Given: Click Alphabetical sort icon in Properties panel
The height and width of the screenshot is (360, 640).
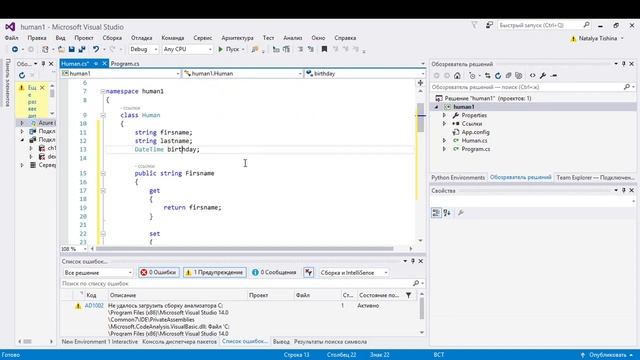Looking at the screenshot, I should point(447,213).
